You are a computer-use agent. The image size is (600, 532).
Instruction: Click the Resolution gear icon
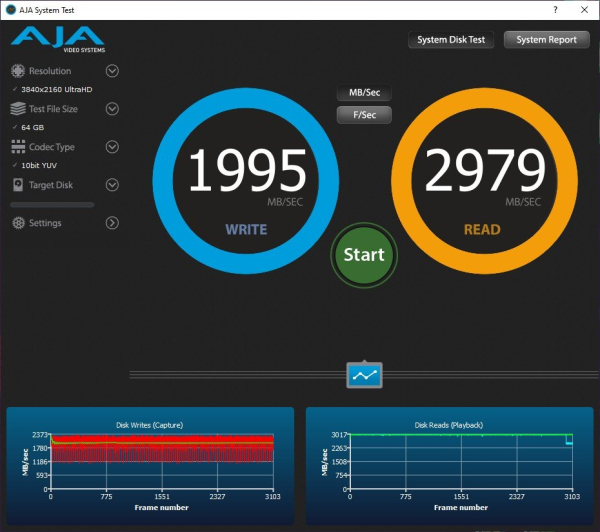[18, 71]
